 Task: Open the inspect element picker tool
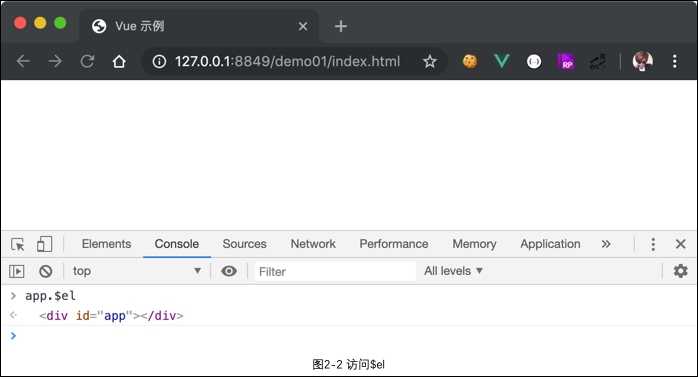tap(18, 245)
